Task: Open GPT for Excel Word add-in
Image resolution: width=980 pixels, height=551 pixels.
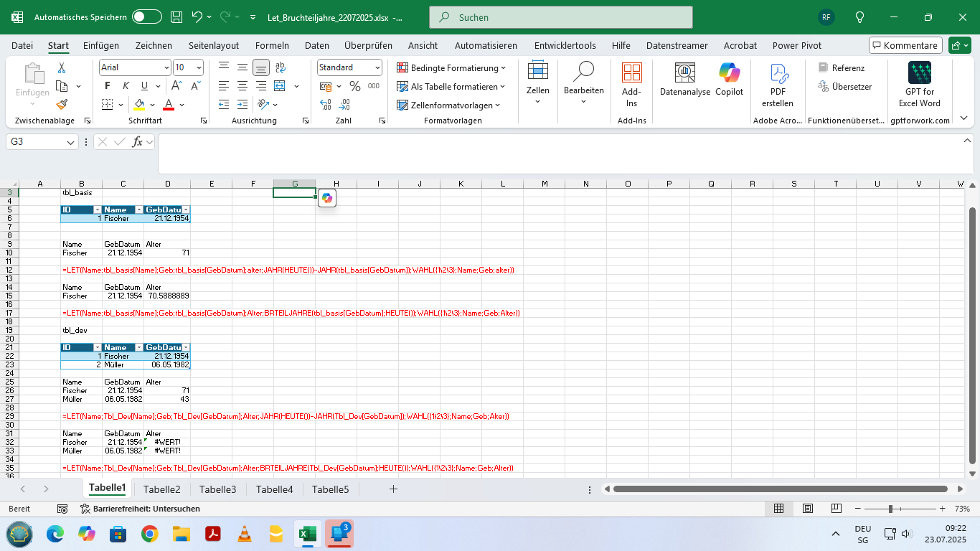Action: pyautogui.click(x=920, y=85)
